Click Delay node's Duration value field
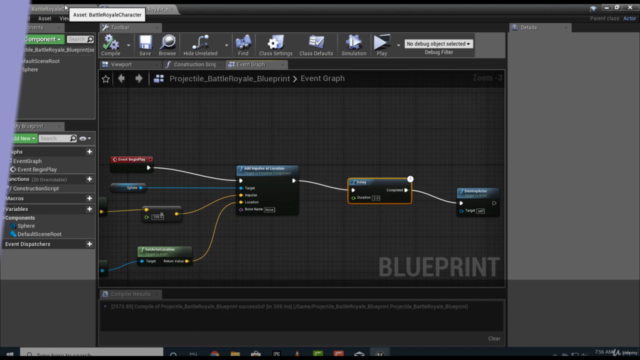This screenshot has height=360, width=640. pyautogui.click(x=376, y=198)
